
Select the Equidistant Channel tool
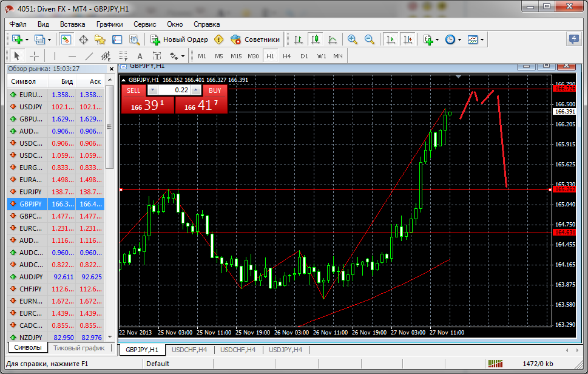[x=106, y=56]
